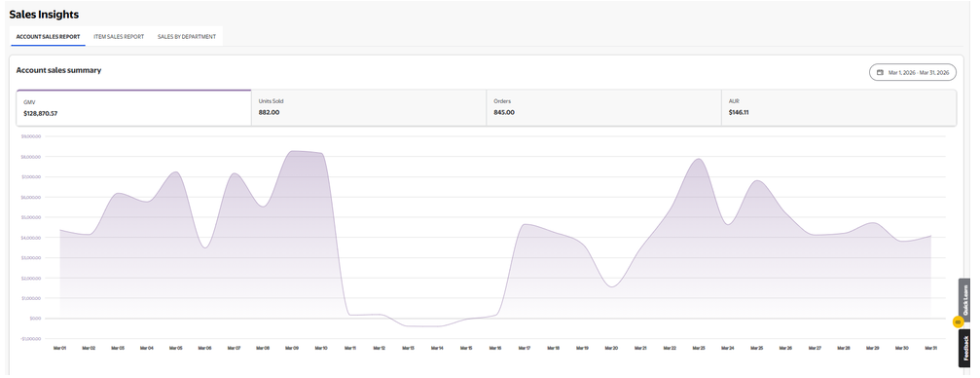Click the Mar 10 axis label
The width and height of the screenshot is (980, 378).
click(321, 348)
